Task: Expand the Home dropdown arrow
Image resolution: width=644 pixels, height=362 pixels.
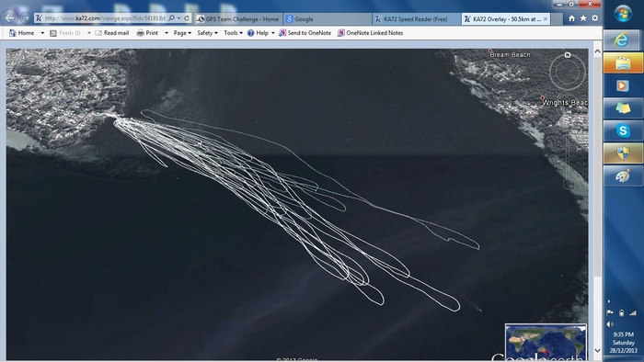Action: (42, 33)
